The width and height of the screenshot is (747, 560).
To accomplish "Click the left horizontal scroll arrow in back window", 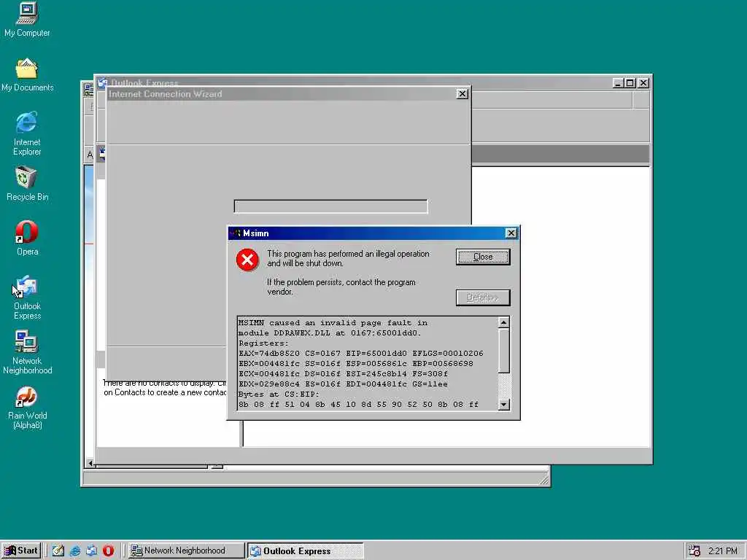I will 90,462.
